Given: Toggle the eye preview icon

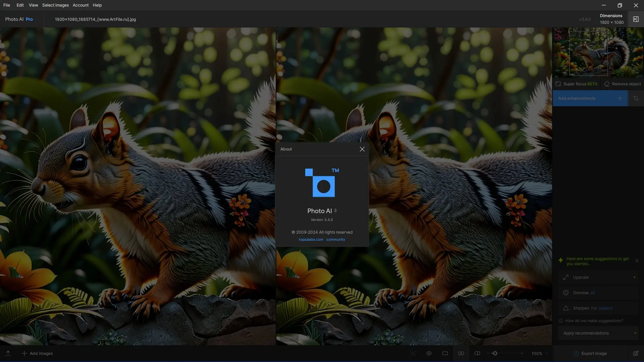Looking at the screenshot, I should click(x=429, y=353).
